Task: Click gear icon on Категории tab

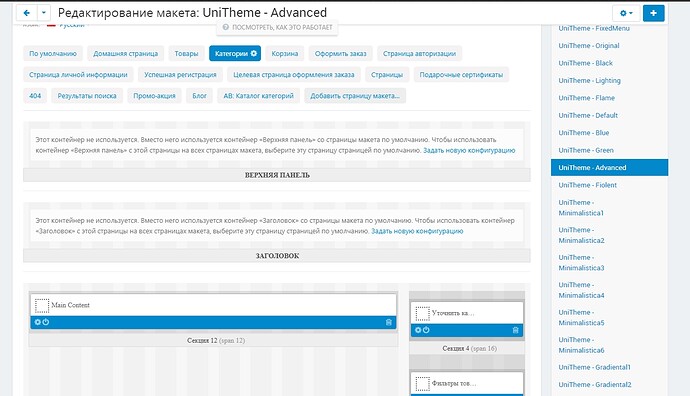Action: click(254, 53)
